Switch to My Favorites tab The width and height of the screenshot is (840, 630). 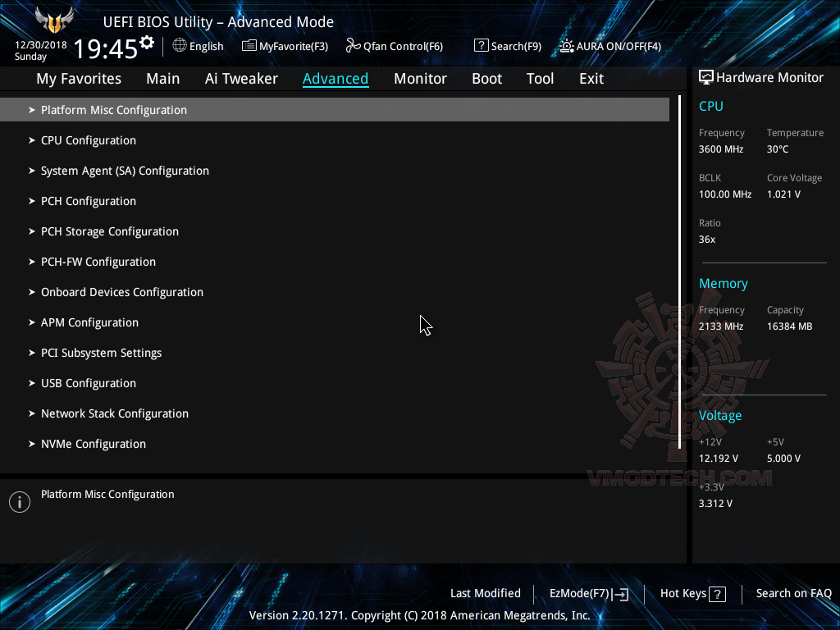pos(79,78)
